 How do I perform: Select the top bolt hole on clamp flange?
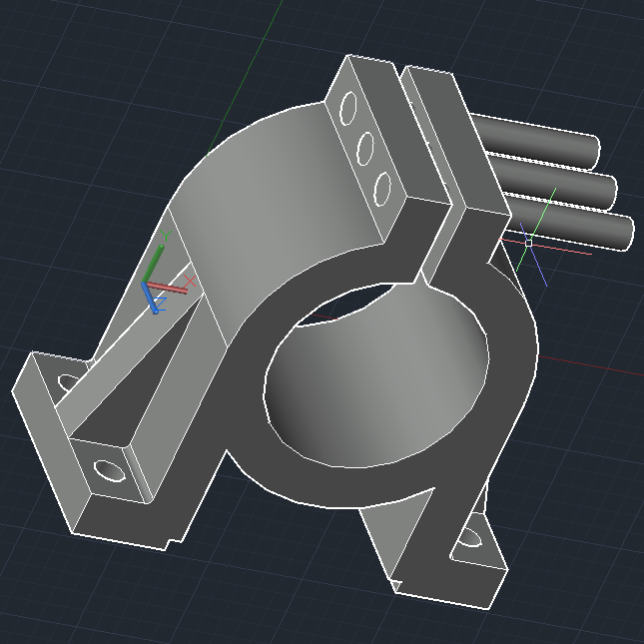348,108
